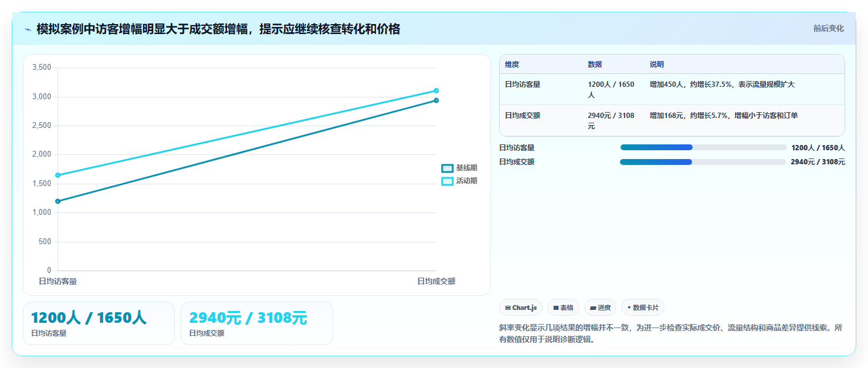This screenshot has width=868, height=368.
Task: Select the 进度 tag chip
Action: tap(600, 308)
